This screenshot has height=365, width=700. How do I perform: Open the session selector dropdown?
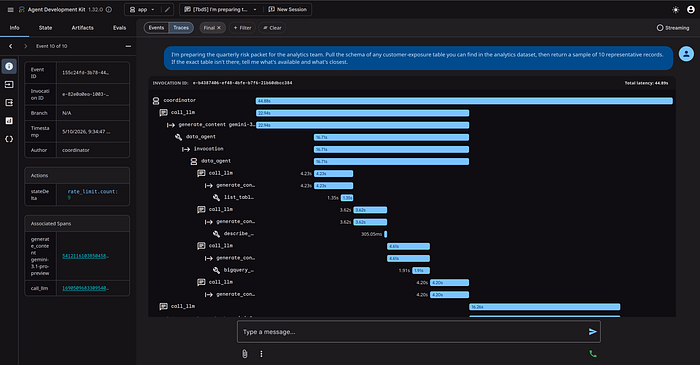[221, 9]
